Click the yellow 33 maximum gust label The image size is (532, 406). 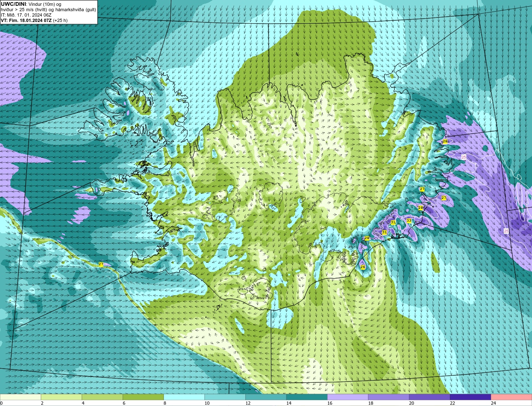coord(409,220)
